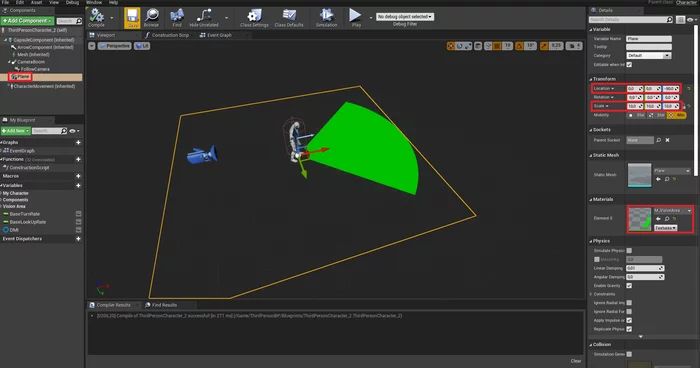Open the Category Default dropdown

click(649, 56)
